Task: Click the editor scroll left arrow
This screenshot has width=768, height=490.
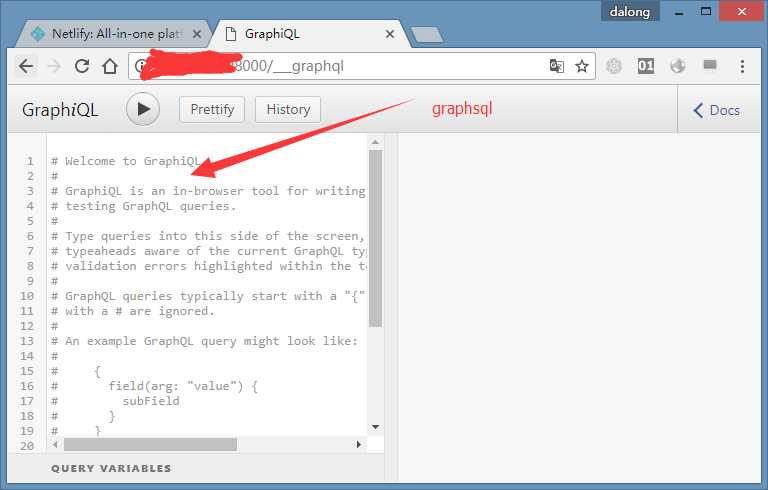Action: pos(55,444)
